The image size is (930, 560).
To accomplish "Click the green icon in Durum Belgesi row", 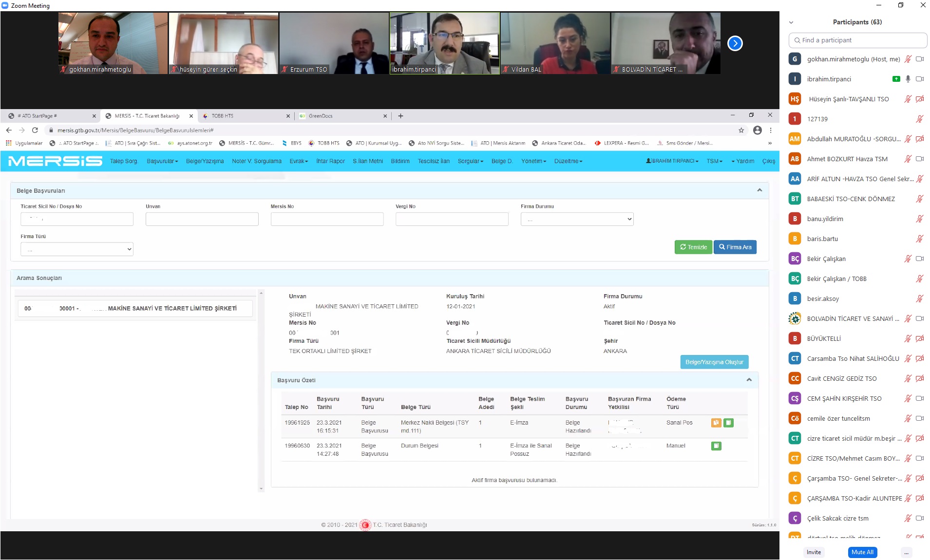I will 716,446.
